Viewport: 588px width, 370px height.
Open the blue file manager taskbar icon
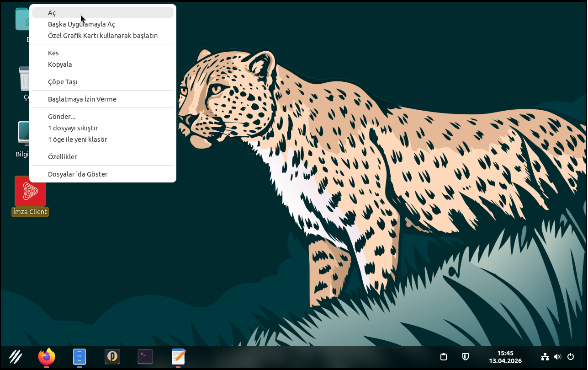pos(79,356)
